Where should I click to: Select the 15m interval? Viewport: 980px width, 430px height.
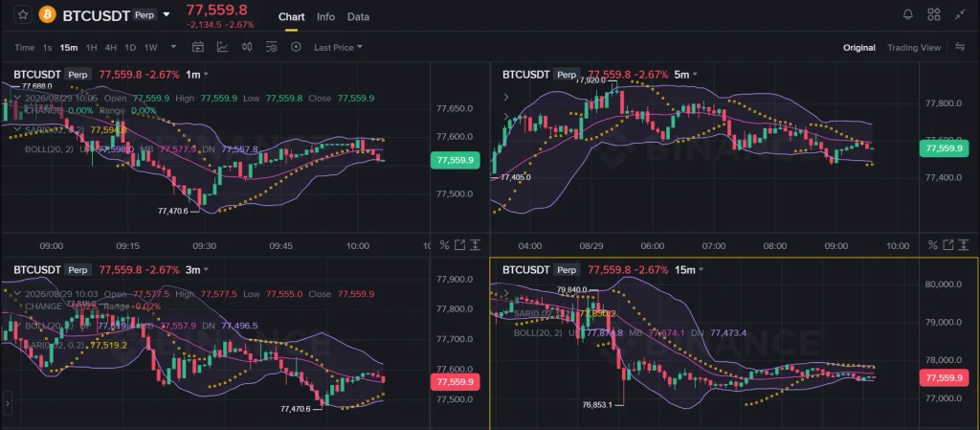coord(69,48)
